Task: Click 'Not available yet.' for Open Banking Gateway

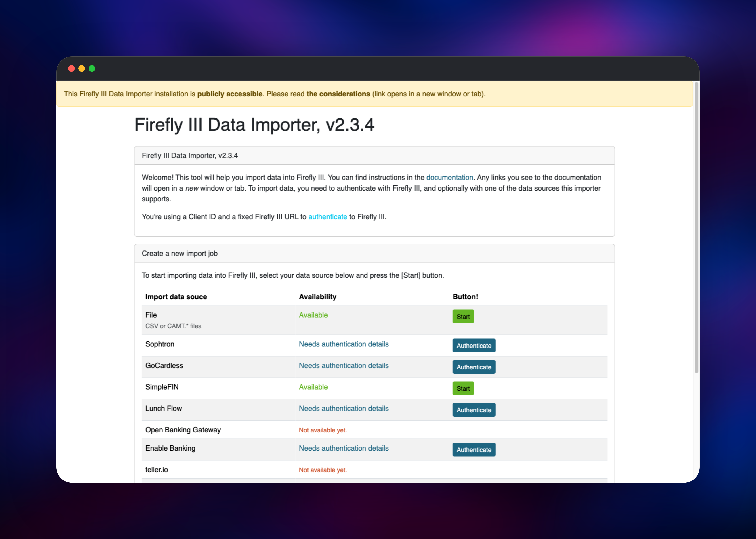Action: [323, 430]
